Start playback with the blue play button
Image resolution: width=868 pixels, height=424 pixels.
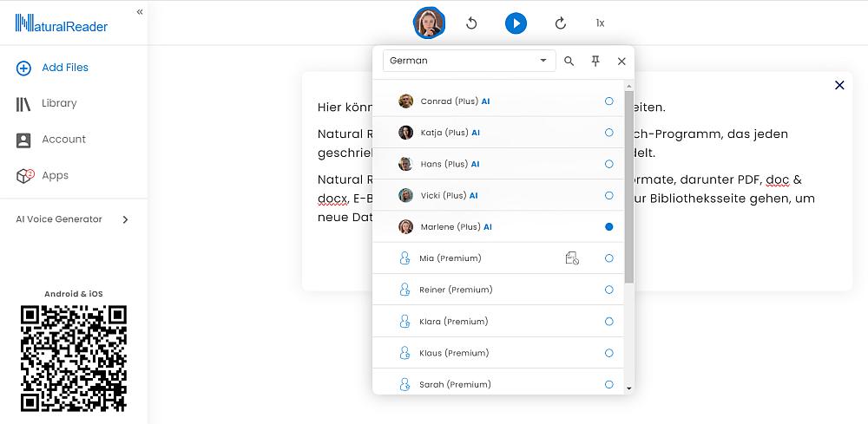point(516,23)
